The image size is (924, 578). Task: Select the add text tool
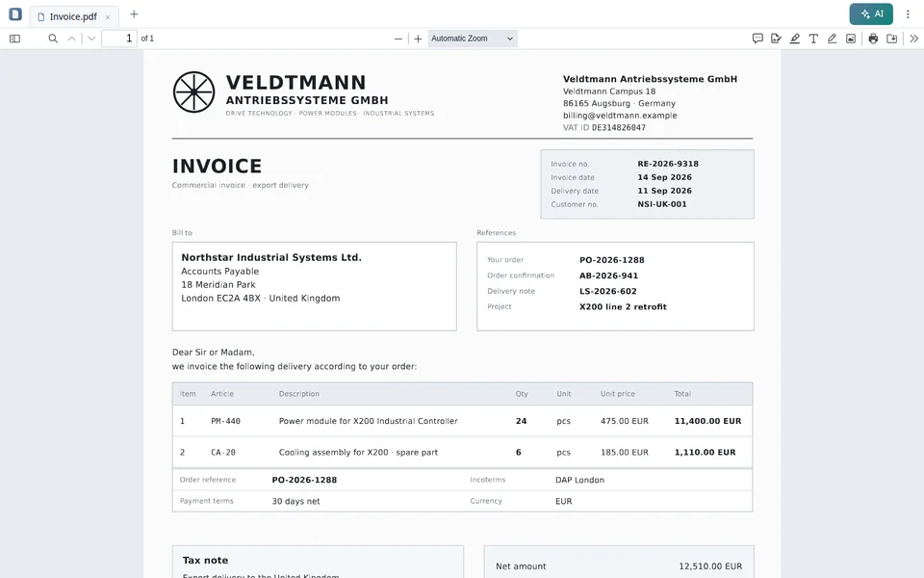click(813, 39)
